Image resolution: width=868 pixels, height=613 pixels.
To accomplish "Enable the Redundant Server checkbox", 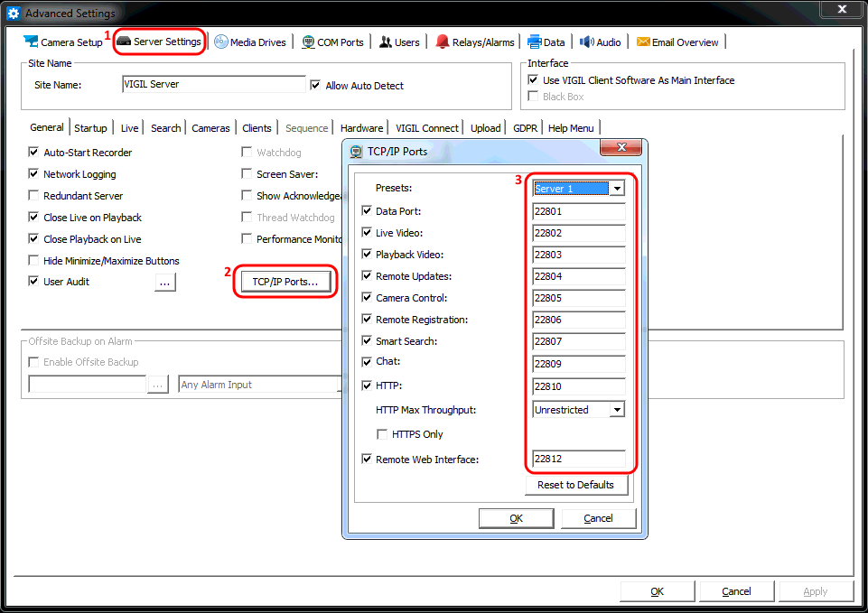I will (x=33, y=195).
